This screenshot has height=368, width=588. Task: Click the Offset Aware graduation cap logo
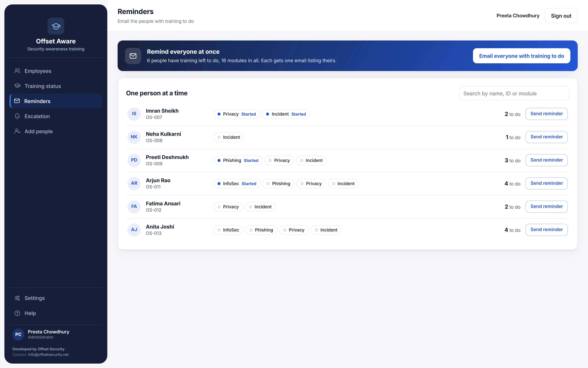tap(56, 26)
